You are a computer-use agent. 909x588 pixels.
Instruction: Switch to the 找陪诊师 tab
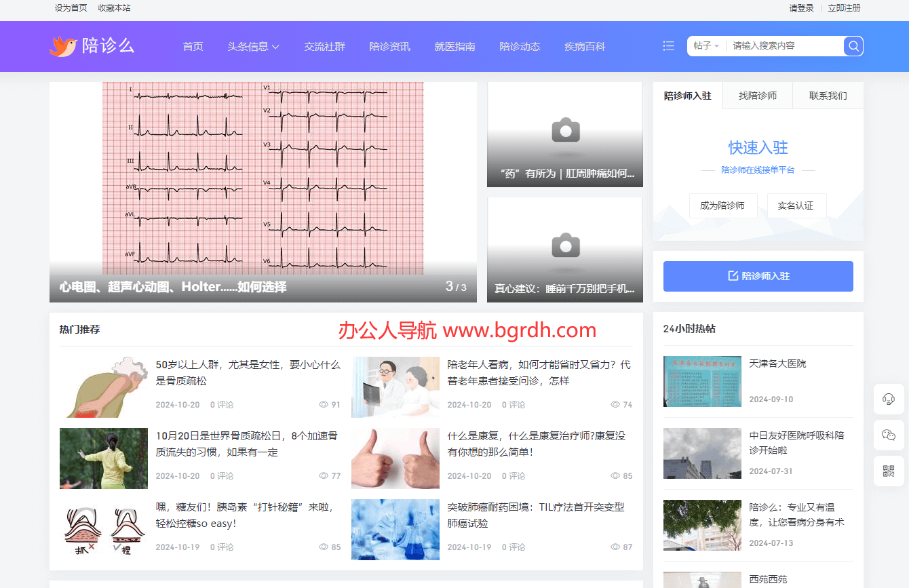[x=758, y=95]
